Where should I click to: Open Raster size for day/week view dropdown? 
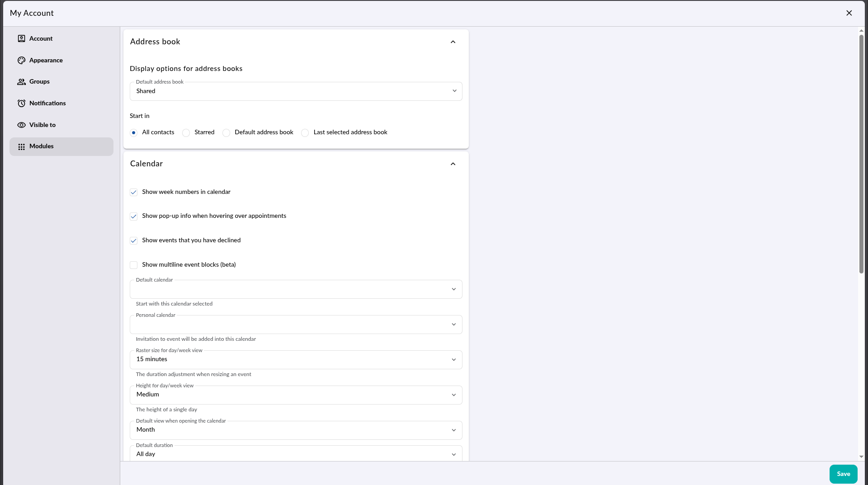tap(296, 360)
